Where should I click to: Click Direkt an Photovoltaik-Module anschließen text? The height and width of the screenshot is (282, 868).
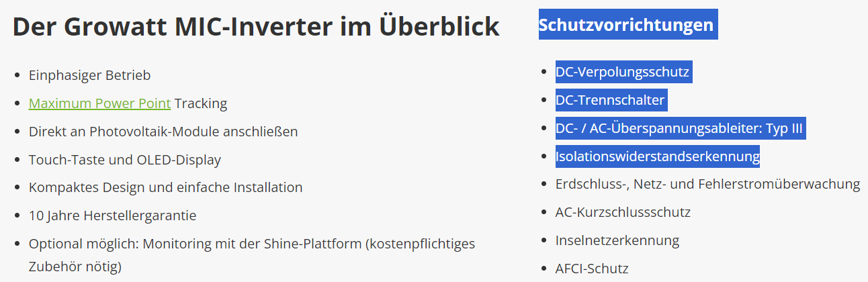coord(163,132)
